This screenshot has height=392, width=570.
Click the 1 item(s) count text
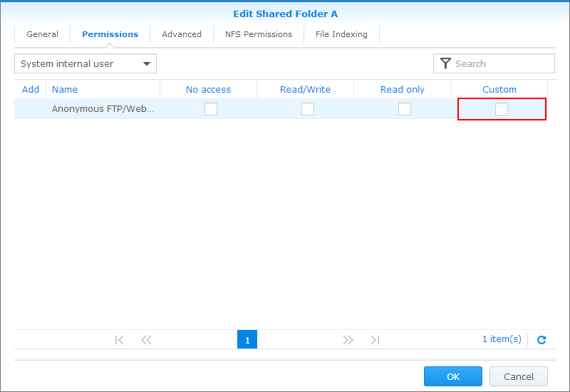tap(502, 339)
